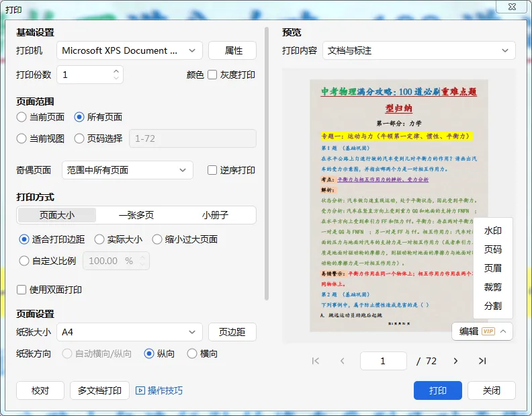The height and width of the screenshot is (416, 532).
Task: Choose 页码 from edit menu
Action: click(492, 249)
